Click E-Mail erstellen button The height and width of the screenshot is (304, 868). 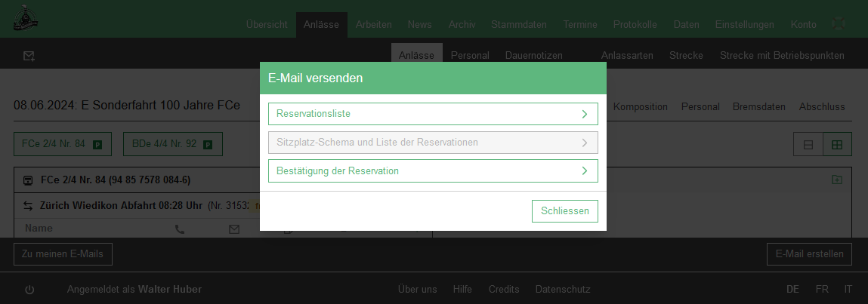coord(809,254)
